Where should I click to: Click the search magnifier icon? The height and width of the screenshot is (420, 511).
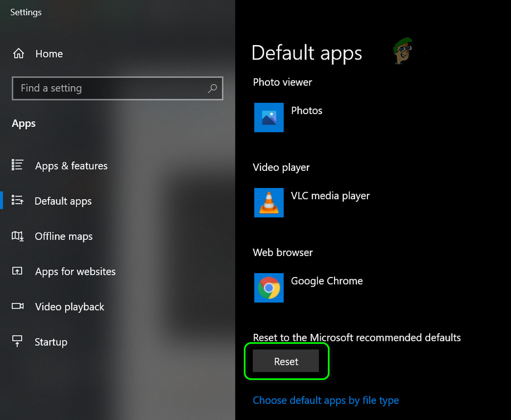(213, 88)
